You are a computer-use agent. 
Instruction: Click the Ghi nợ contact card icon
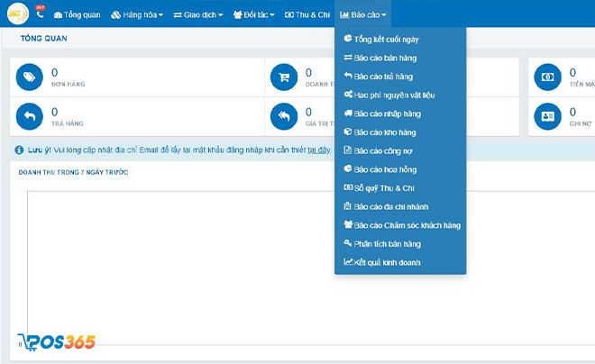point(546,116)
